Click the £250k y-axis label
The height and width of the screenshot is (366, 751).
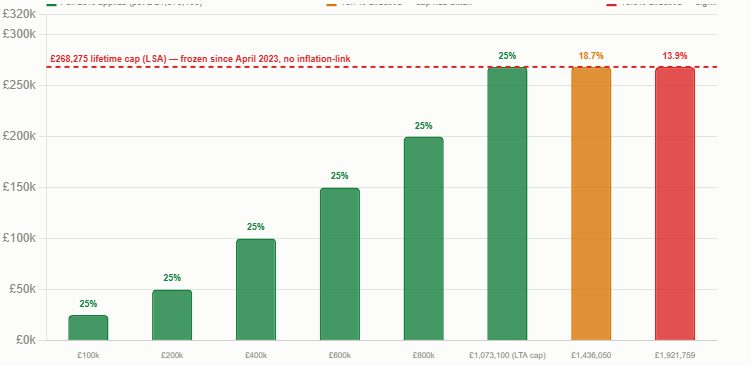(19, 85)
